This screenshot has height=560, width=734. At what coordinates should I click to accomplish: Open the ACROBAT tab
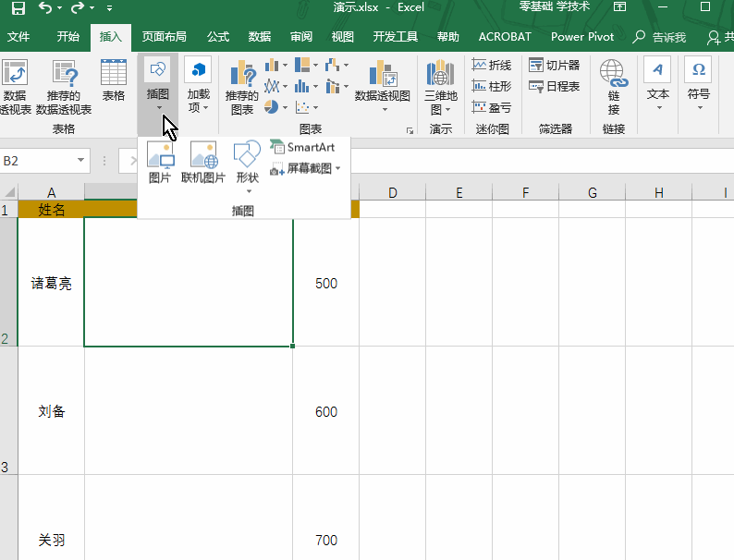pyautogui.click(x=505, y=37)
